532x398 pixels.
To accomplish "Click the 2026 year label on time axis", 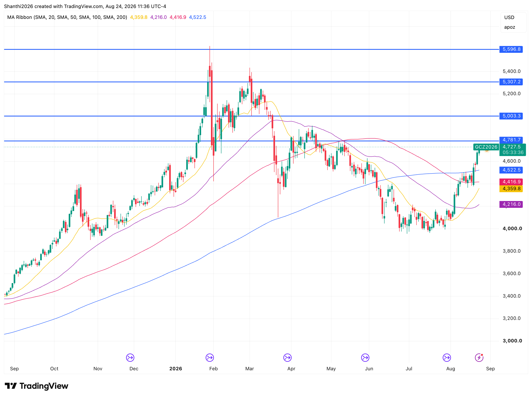I will coord(176,369).
